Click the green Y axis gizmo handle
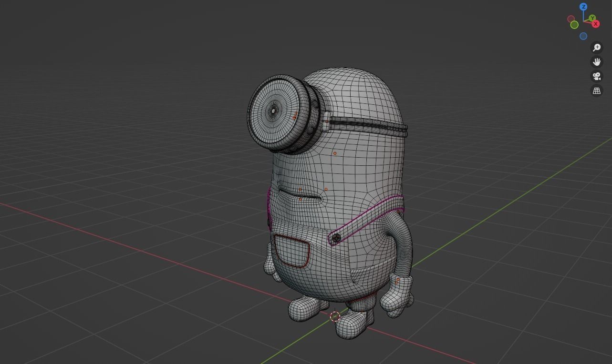Screen dimensions: 612x364 point(592,19)
